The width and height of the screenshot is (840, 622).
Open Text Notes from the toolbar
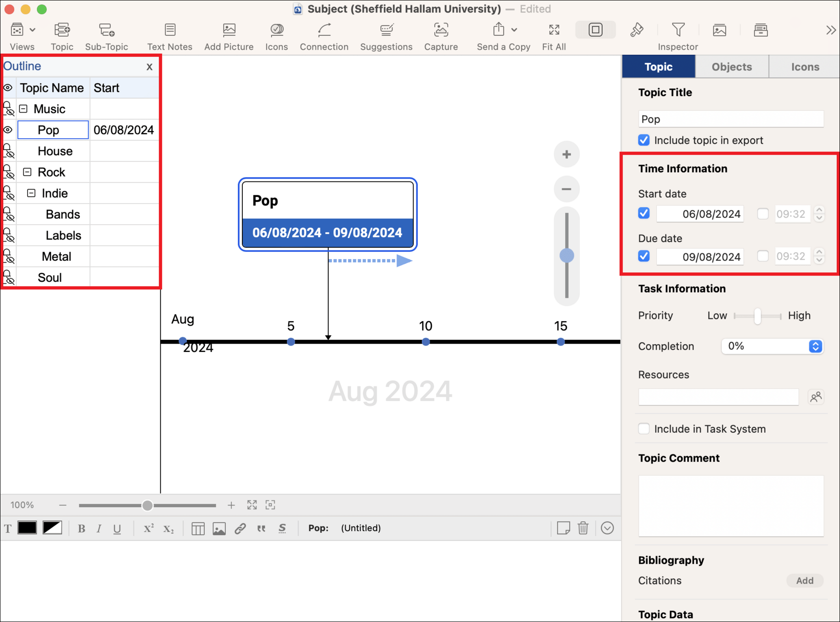170,30
